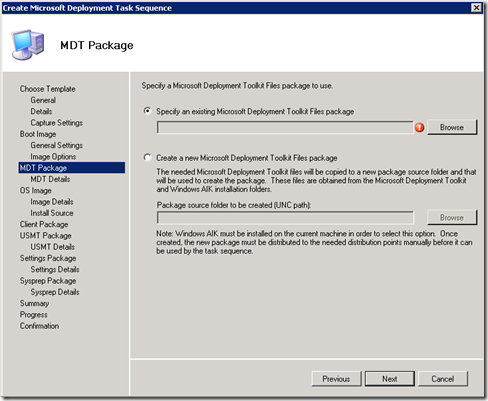Image resolution: width=488 pixels, height=401 pixels.
Task: Open the Image Options step
Action: [x=53, y=156]
